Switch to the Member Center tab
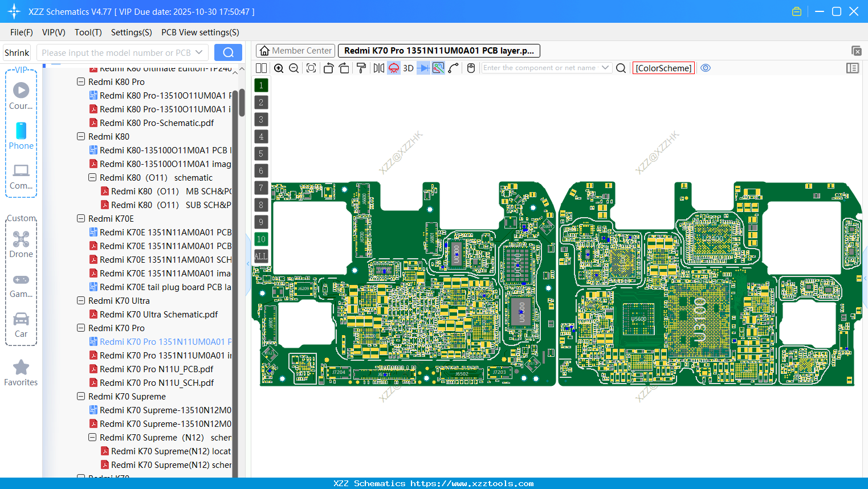The height and width of the screenshot is (489, 868). tap(295, 50)
